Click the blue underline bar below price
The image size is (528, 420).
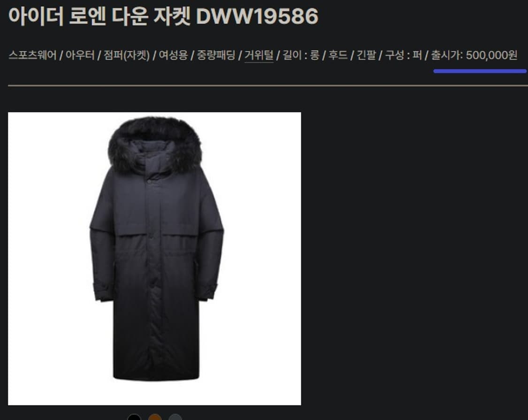[480, 71]
